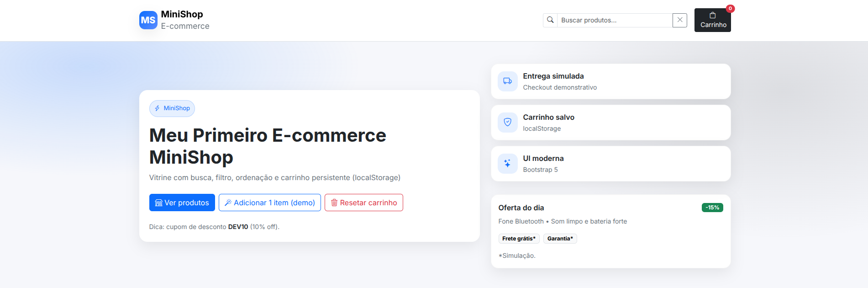
Task: Click the Oferta do dia heading
Action: [x=521, y=208]
